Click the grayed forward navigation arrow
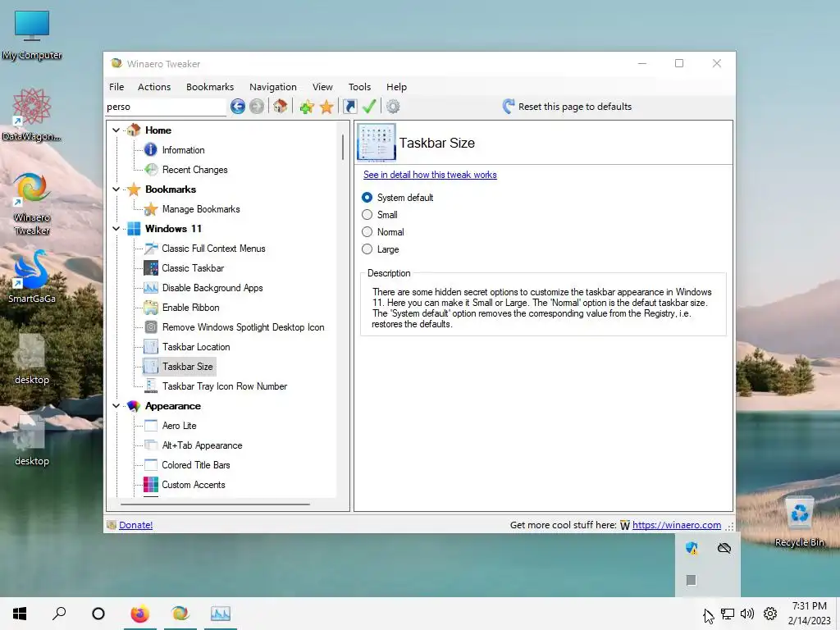Viewport: 840px width, 630px height. coord(257,107)
